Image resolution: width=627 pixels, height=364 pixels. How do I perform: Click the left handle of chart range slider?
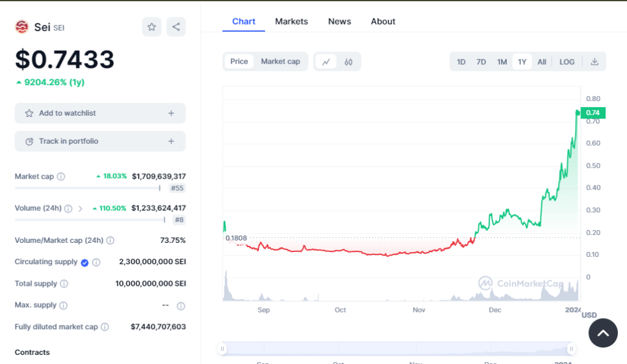pyautogui.click(x=222, y=349)
